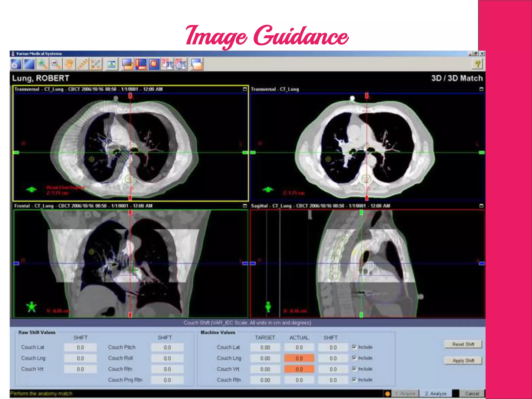This screenshot has height=399, width=532.
Task: Click the blue-orange overlapping squares blend icon
Action: pos(128,64)
